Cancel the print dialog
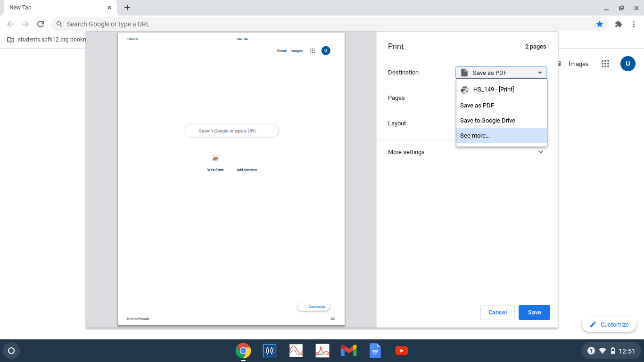Viewport: 644px width, 362px height. (x=497, y=313)
